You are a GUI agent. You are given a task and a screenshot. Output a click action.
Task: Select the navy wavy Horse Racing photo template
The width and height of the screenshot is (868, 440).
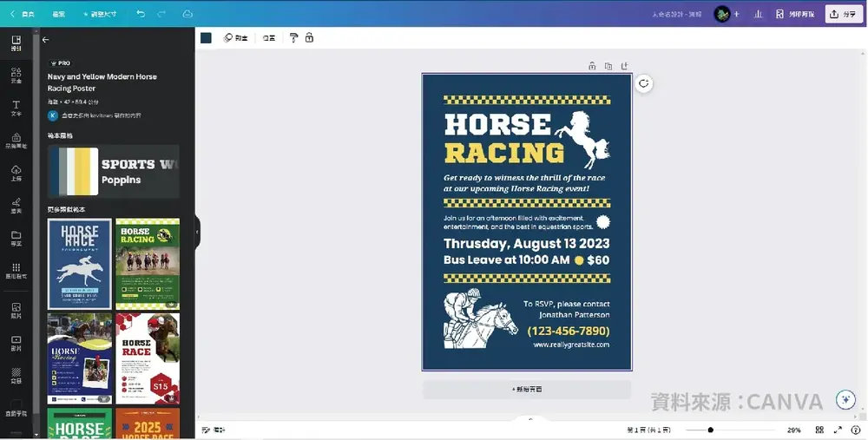tap(80, 358)
